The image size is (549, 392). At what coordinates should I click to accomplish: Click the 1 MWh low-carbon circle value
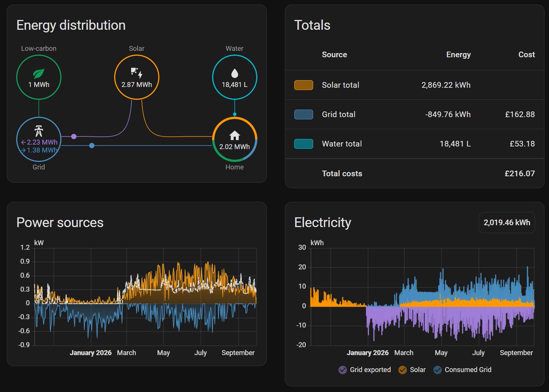(39, 85)
